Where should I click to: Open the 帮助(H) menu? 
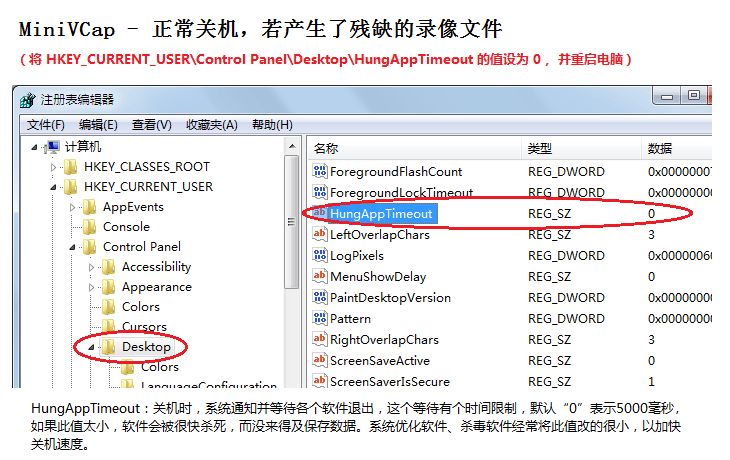(272, 125)
